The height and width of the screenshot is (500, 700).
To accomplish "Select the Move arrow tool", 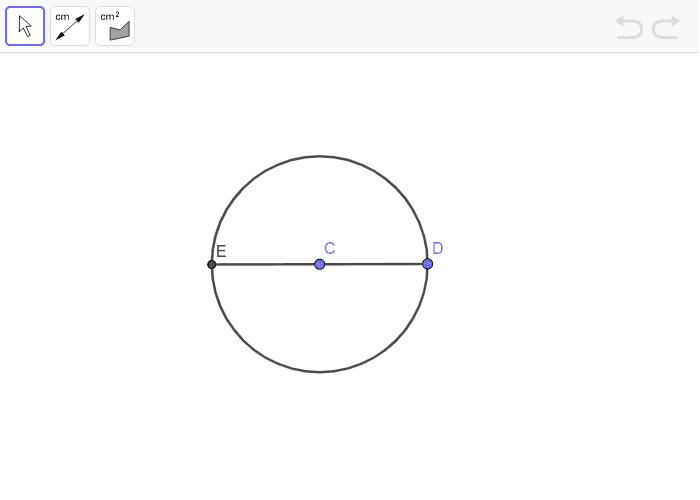I will point(25,26).
